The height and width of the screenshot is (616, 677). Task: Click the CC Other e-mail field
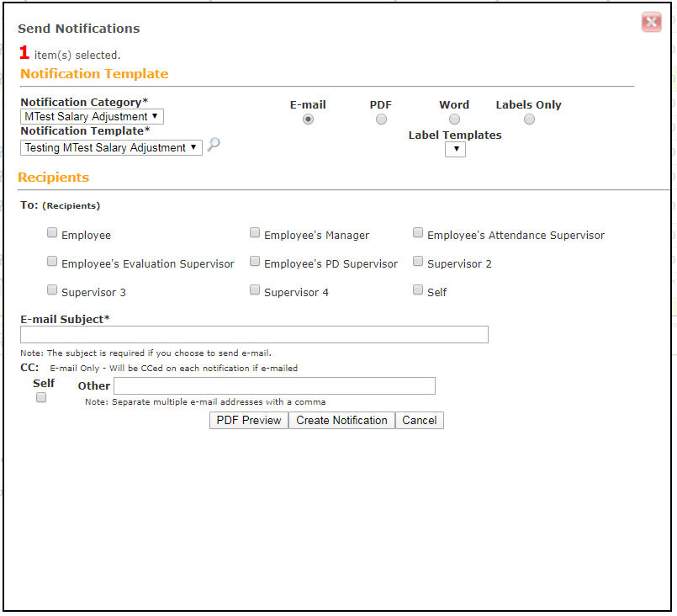pyautogui.click(x=275, y=385)
